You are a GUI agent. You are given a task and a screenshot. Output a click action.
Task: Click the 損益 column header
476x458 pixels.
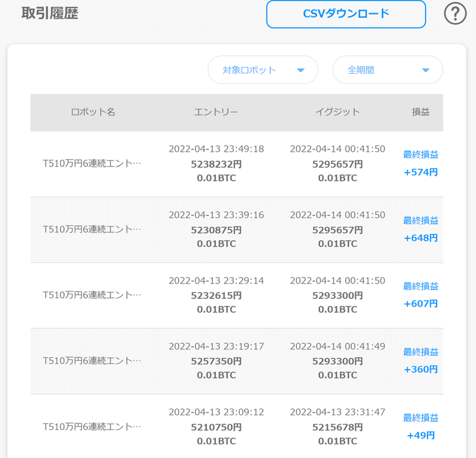coord(421,112)
